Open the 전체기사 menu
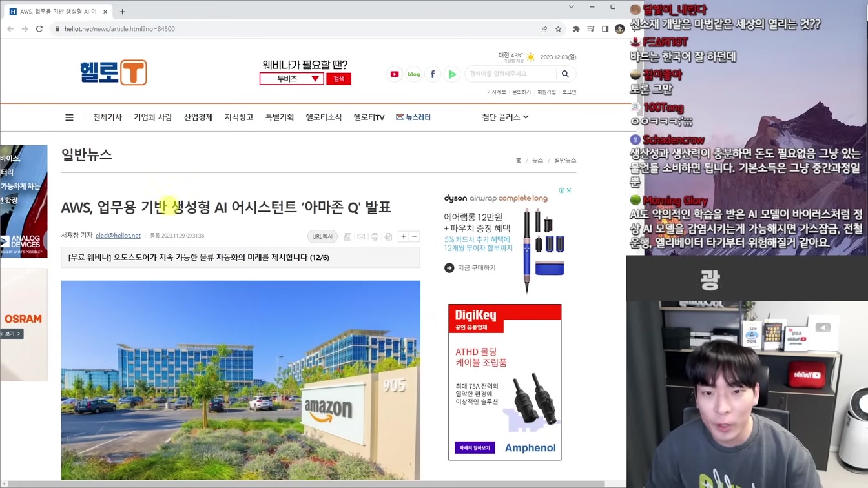The height and width of the screenshot is (488, 868). coord(107,117)
